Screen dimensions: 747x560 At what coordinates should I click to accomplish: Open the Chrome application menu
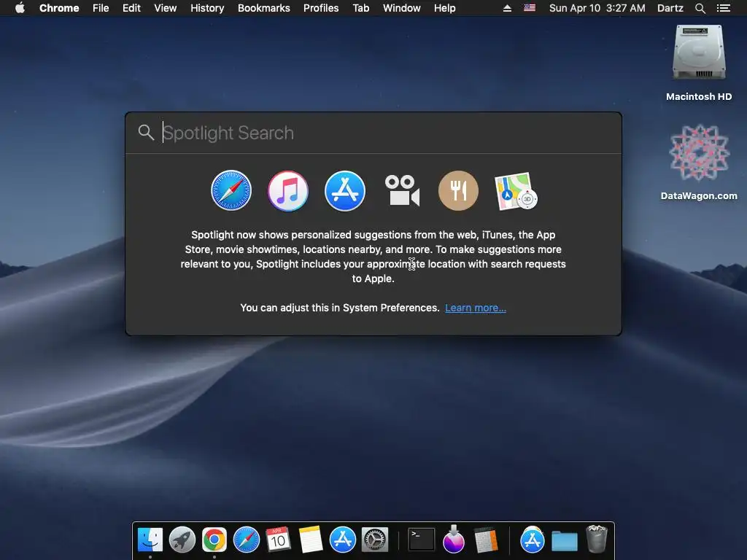59,8
